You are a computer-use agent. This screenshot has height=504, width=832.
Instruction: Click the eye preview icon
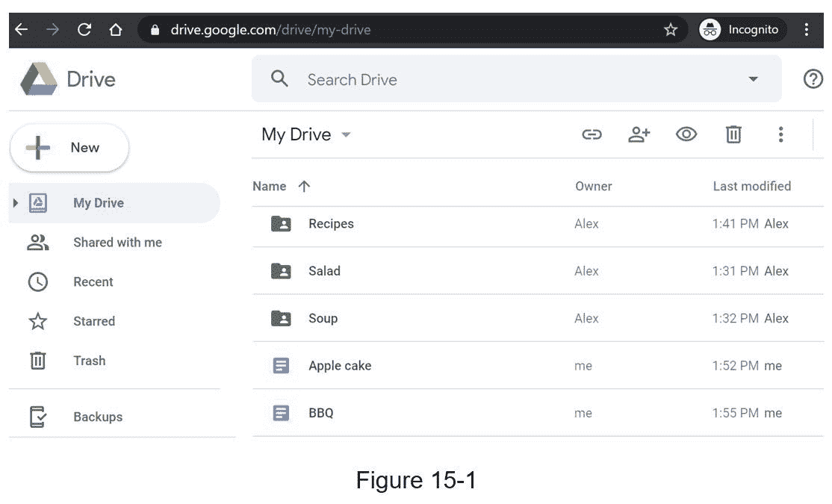[x=686, y=134]
